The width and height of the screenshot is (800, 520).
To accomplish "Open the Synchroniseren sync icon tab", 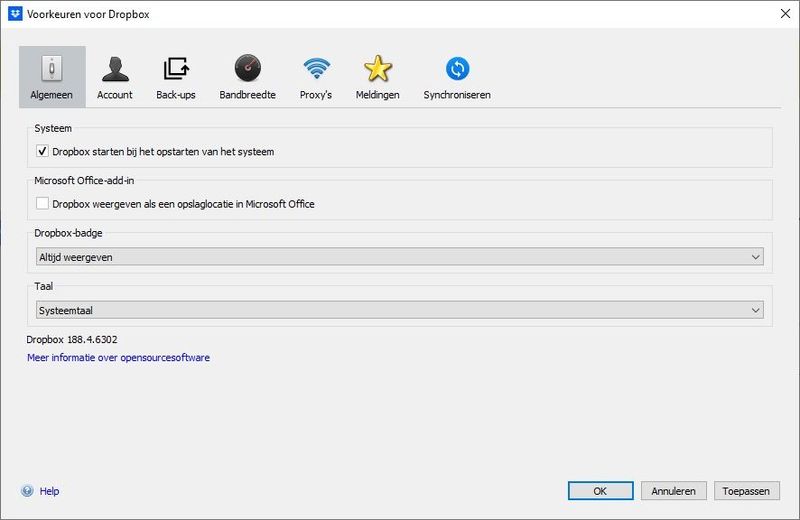I will click(x=457, y=77).
